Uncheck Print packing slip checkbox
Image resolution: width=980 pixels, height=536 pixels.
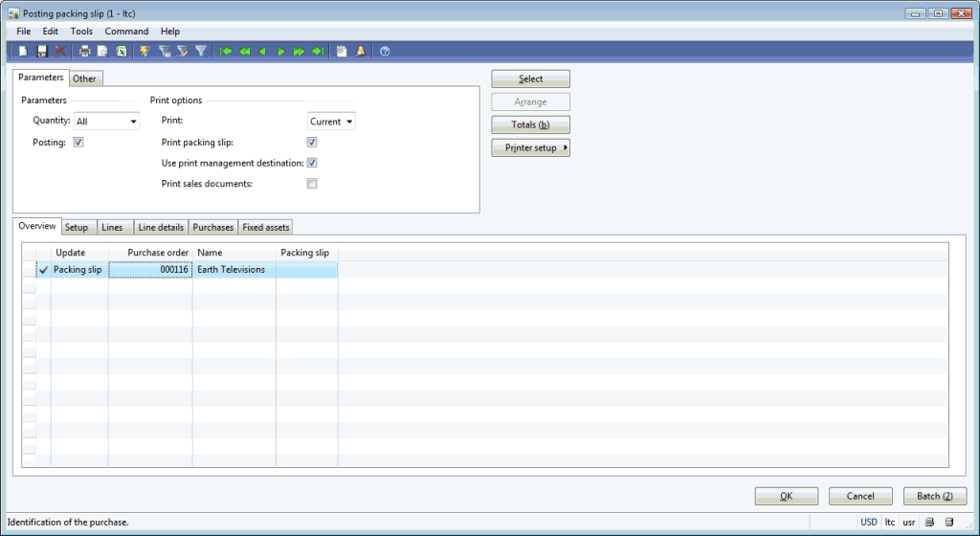[x=312, y=143]
